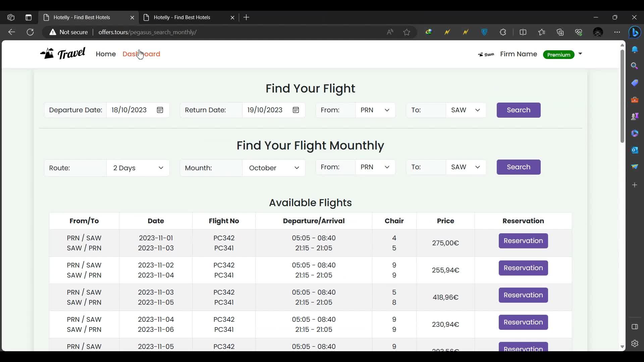
Task: Open the browser Extensions menu
Action: point(503,32)
